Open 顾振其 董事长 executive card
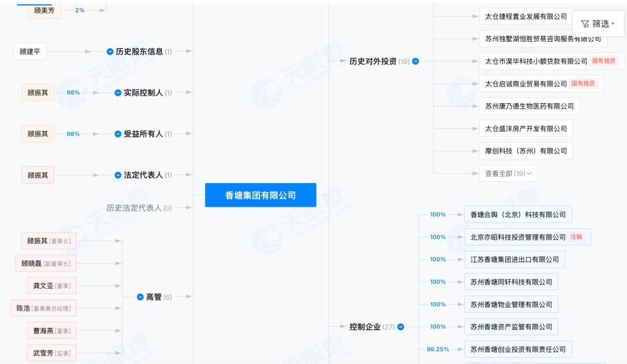This screenshot has height=364, width=627. coord(49,241)
